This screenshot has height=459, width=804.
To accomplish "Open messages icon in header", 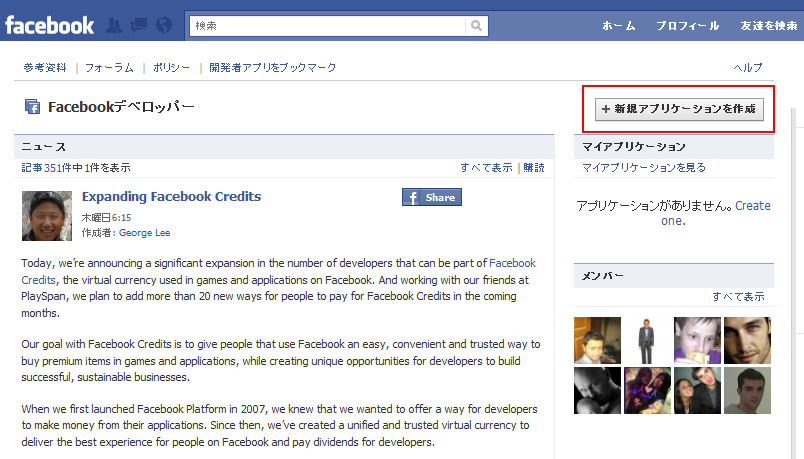I will (139, 25).
